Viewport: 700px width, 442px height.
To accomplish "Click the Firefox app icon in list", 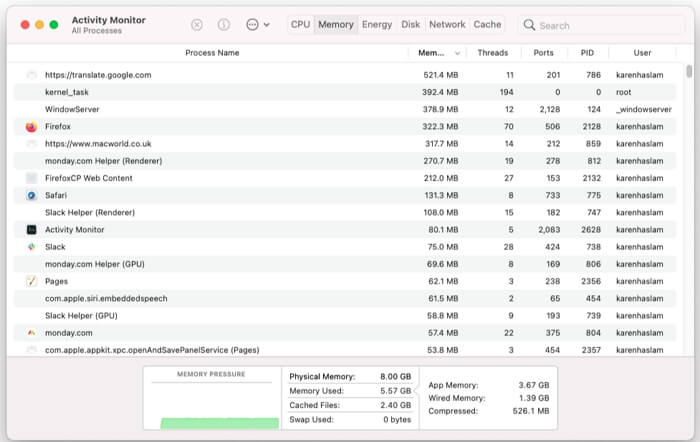I will 31,127.
